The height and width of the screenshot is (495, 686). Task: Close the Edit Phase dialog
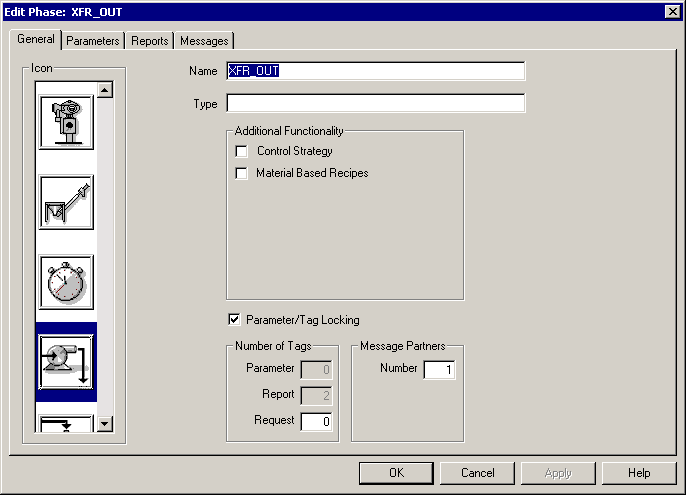click(672, 12)
